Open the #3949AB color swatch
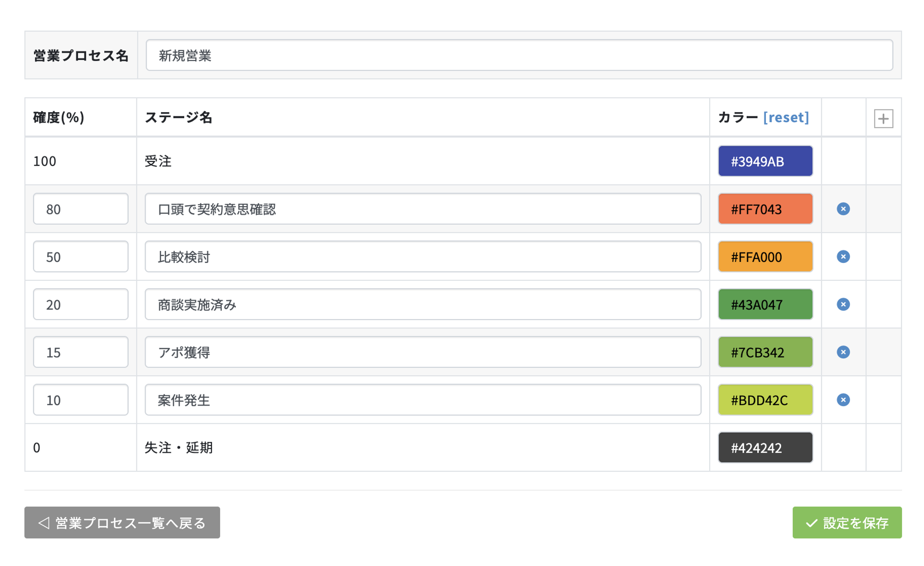Screen dimensions: 924x566 pyautogui.click(x=765, y=161)
